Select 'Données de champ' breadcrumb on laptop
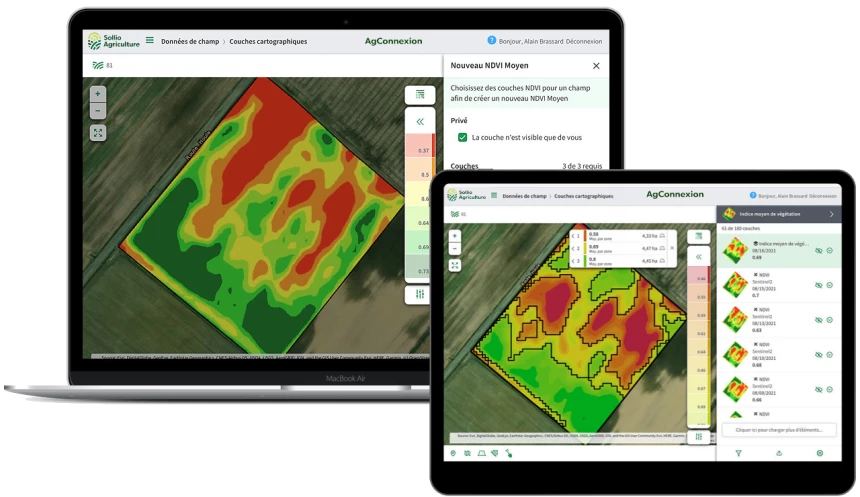Image resolution: width=860 pixels, height=497 pixels. coord(189,41)
